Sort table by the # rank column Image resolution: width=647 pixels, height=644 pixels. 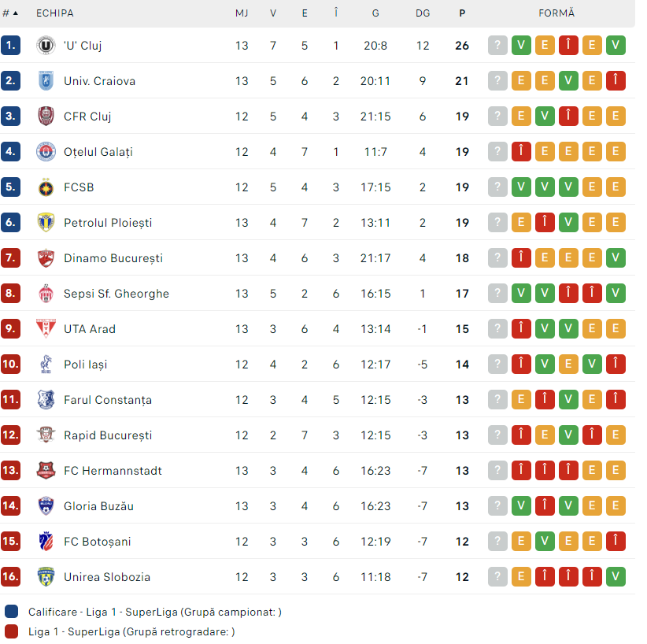point(10,13)
